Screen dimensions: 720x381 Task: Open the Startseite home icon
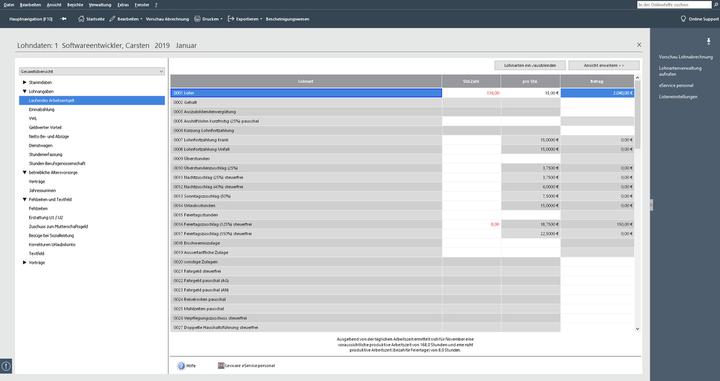coord(81,19)
